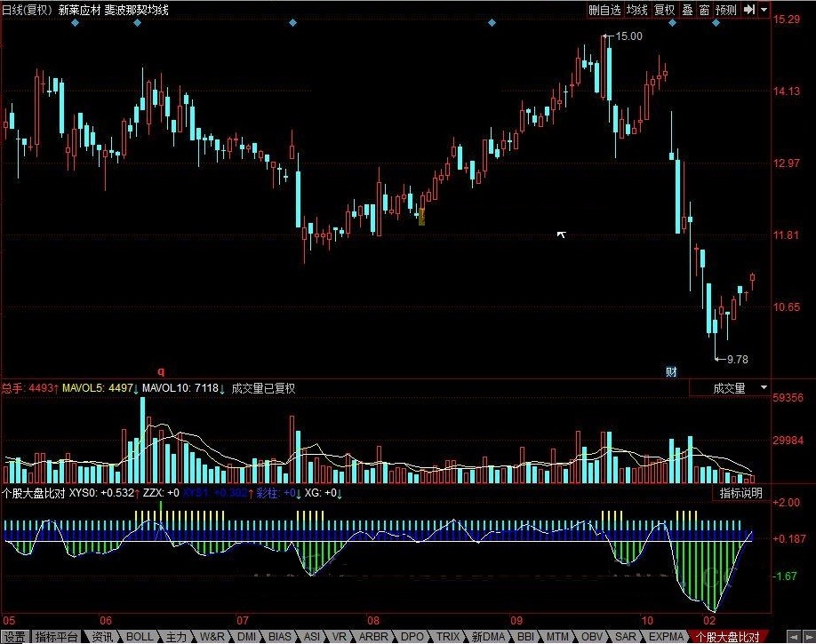Click the 成交量 dropdown arrow

click(764, 387)
